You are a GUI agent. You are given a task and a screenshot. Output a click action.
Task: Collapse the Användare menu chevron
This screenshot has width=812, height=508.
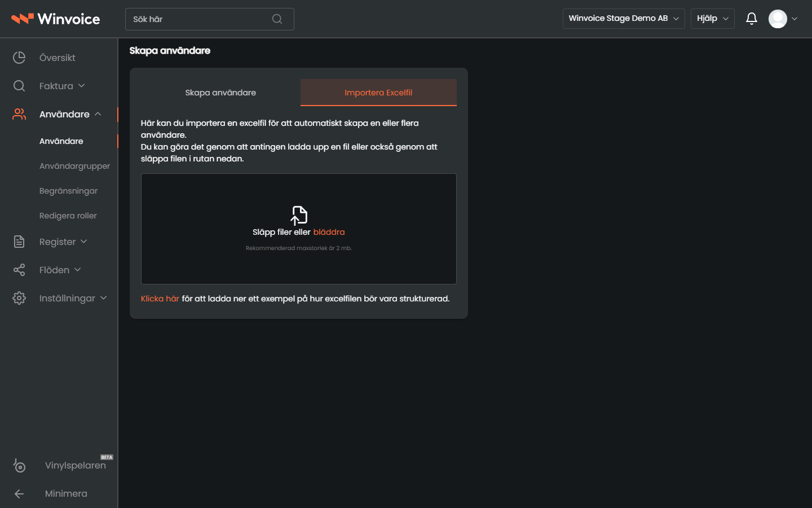98,114
